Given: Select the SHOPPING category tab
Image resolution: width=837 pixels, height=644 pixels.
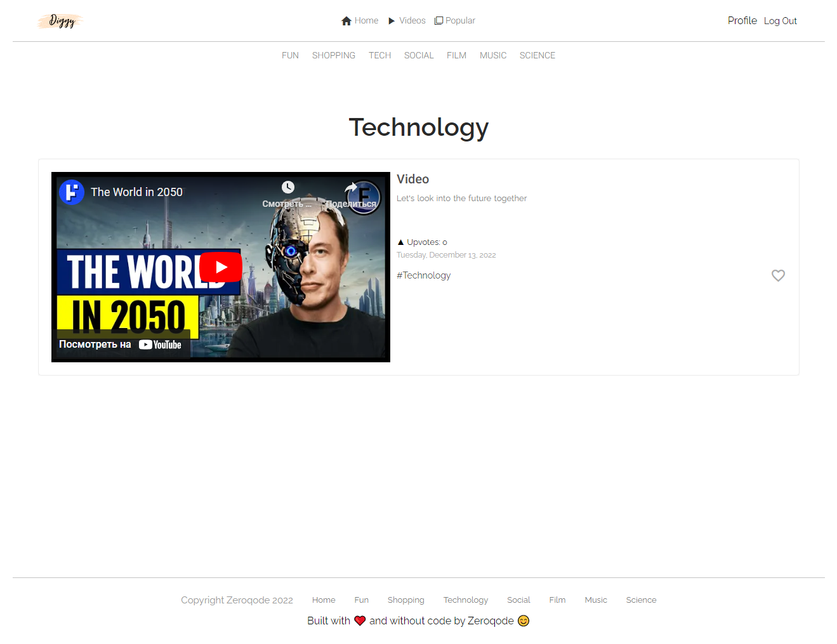Looking at the screenshot, I should point(334,56).
